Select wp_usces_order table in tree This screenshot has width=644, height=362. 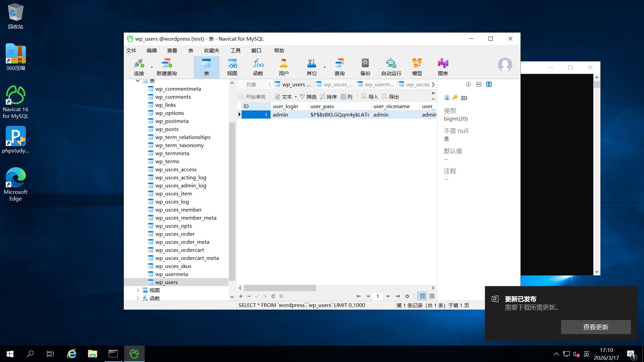tap(175, 234)
